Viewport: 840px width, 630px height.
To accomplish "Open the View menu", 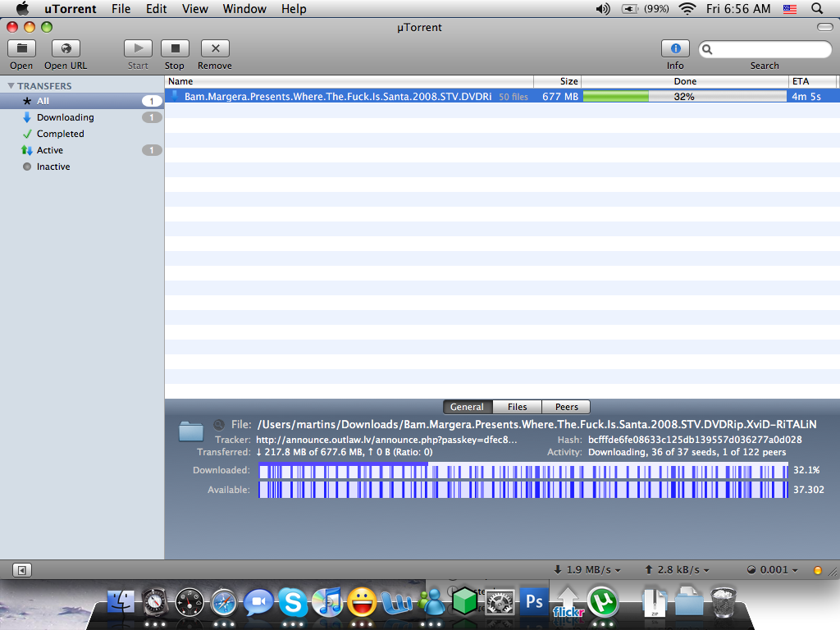I will 195,9.
